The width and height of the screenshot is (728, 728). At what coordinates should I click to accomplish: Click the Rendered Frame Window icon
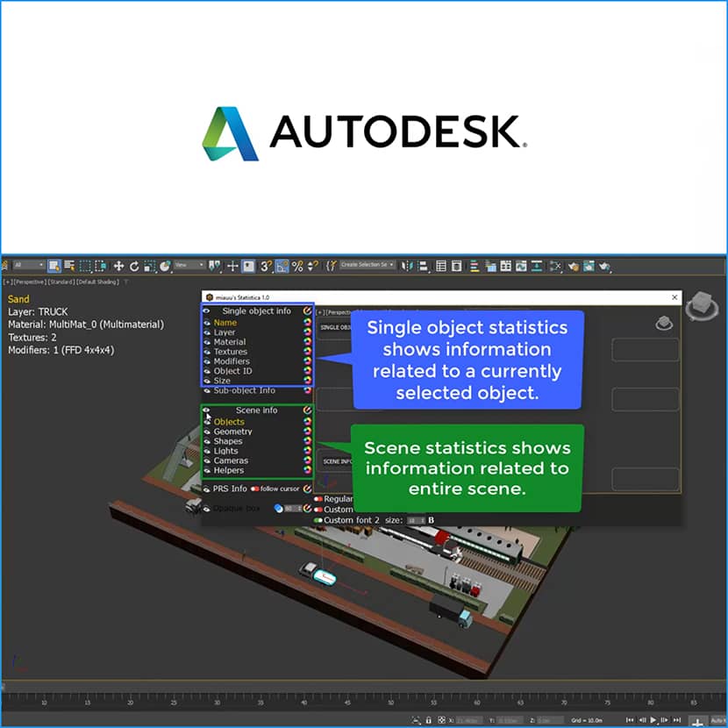pos(589,266)
